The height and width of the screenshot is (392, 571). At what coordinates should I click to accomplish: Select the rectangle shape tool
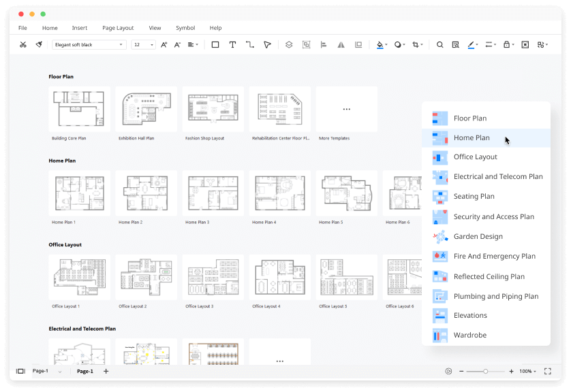215,45
